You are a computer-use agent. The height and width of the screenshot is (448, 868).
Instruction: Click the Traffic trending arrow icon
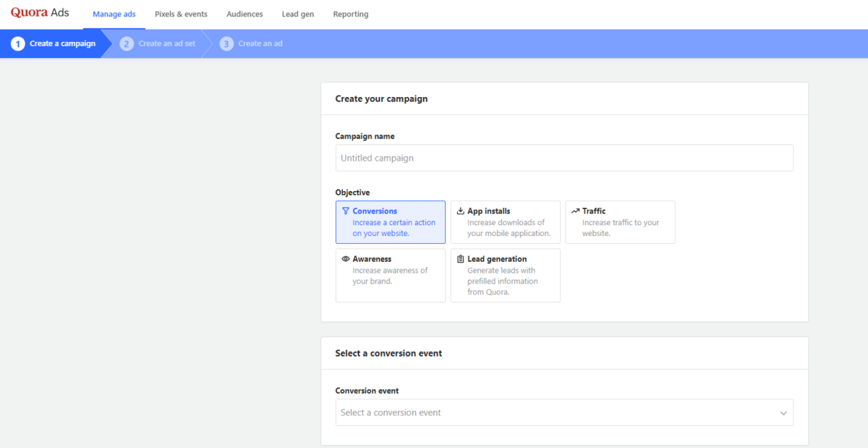coord(575,211)
